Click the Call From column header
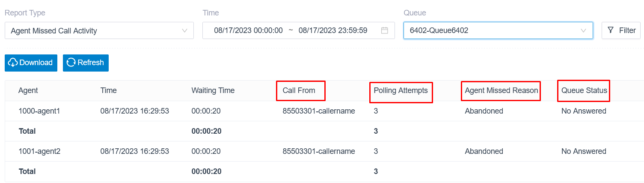 tap(299, 90)
